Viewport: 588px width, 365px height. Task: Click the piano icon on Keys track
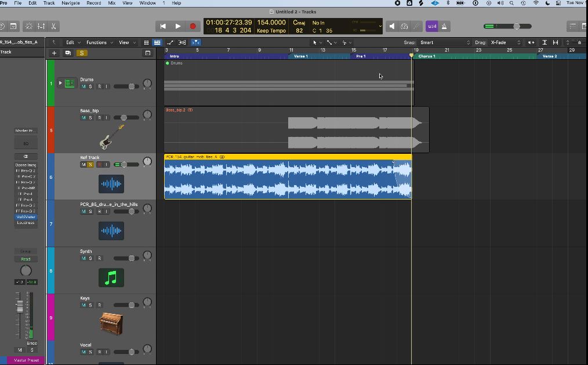click(111, 324)
